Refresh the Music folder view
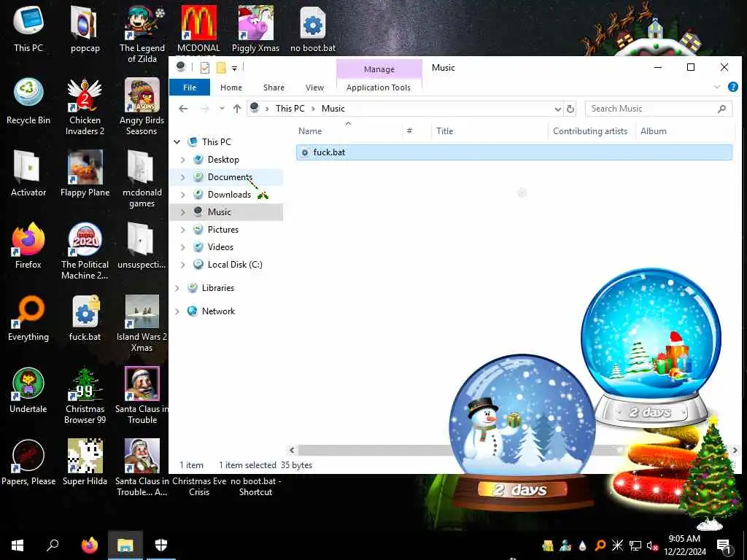Screen dimensions: 747x560 tap(570, 109)
